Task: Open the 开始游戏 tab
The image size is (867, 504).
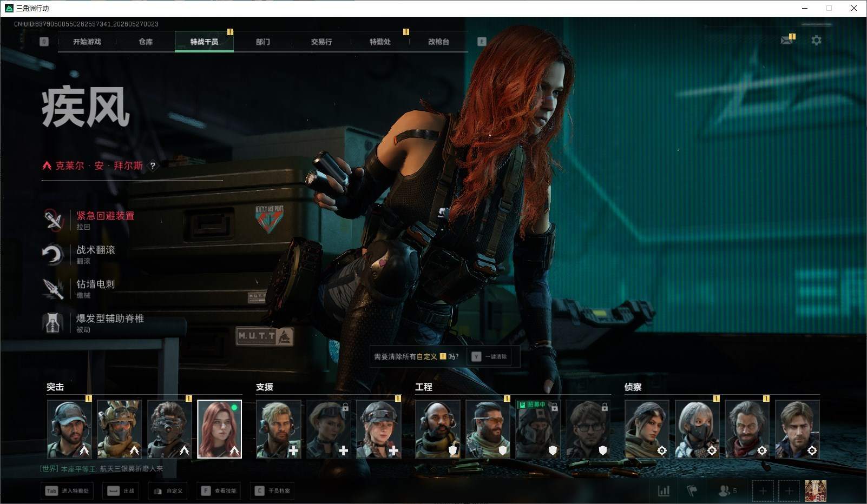Action: [87, 42]
